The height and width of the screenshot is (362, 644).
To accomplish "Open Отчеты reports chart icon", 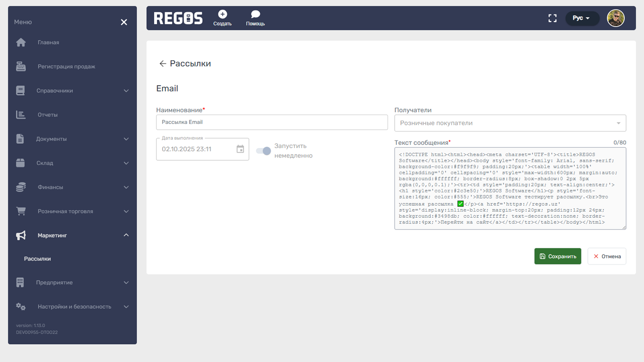I will coord(21,115).
